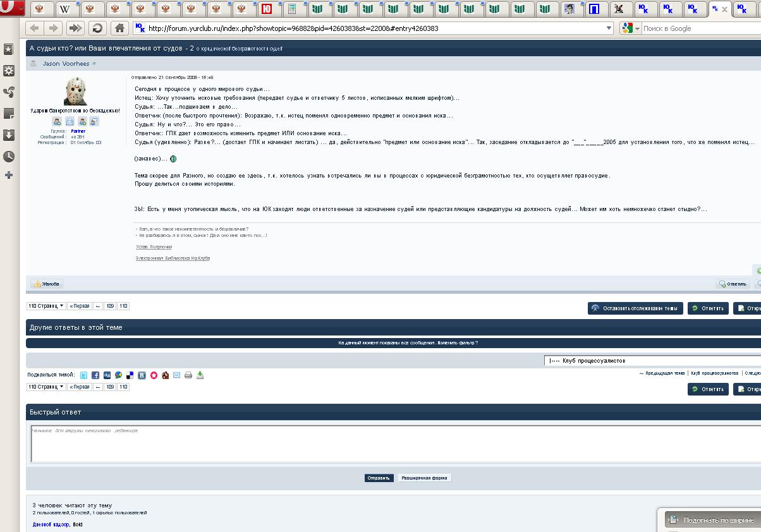761x532 pixels.
Task: Open the 'Расширенная форма' extended form
Action: click(425, 478)
